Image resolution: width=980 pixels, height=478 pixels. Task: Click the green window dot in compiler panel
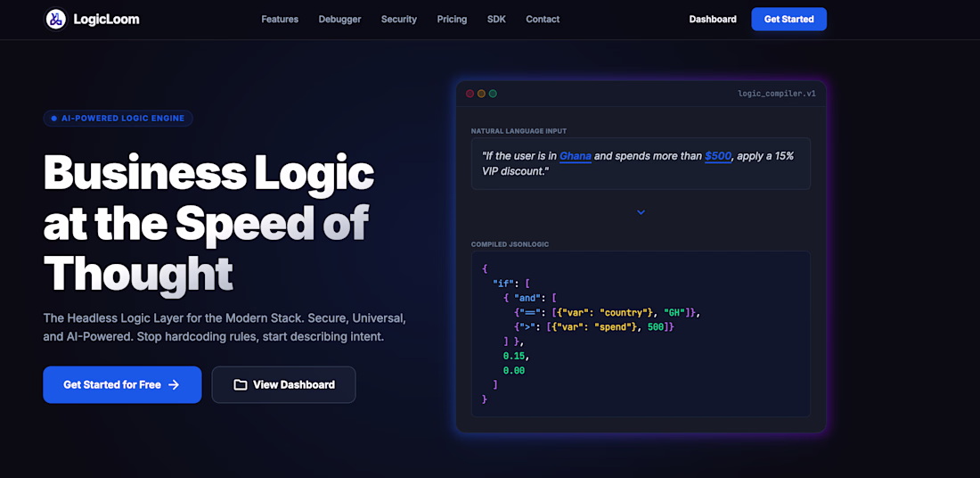pos(493,94)
